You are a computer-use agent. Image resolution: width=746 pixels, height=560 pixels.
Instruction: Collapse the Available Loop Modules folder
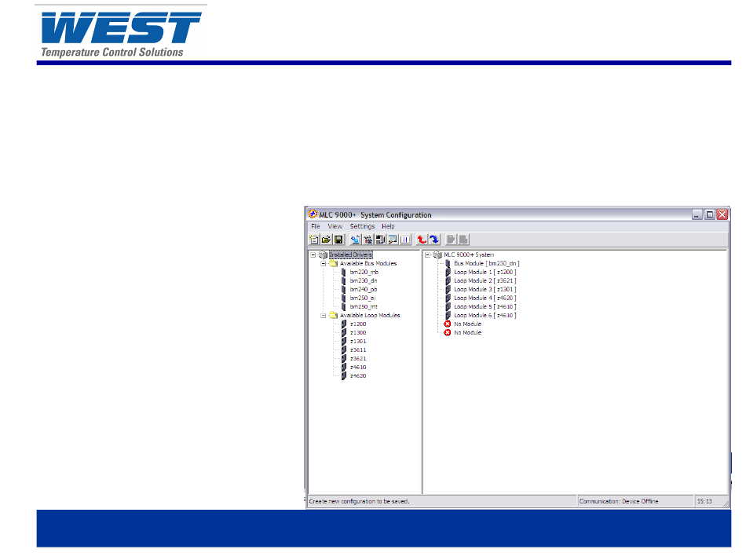tap(323, 316)
